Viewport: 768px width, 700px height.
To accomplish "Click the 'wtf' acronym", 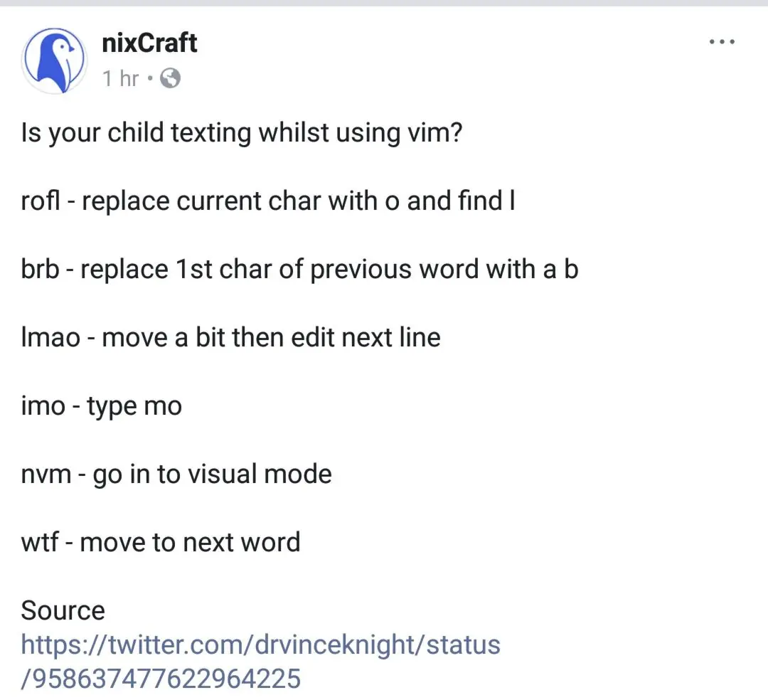I will click(x=40, y=542).
